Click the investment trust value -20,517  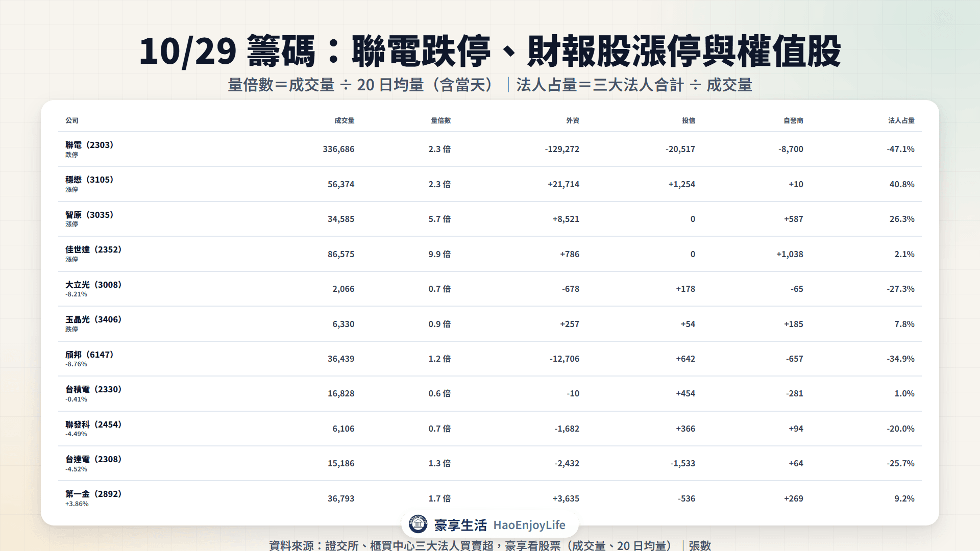click(680, 149)
